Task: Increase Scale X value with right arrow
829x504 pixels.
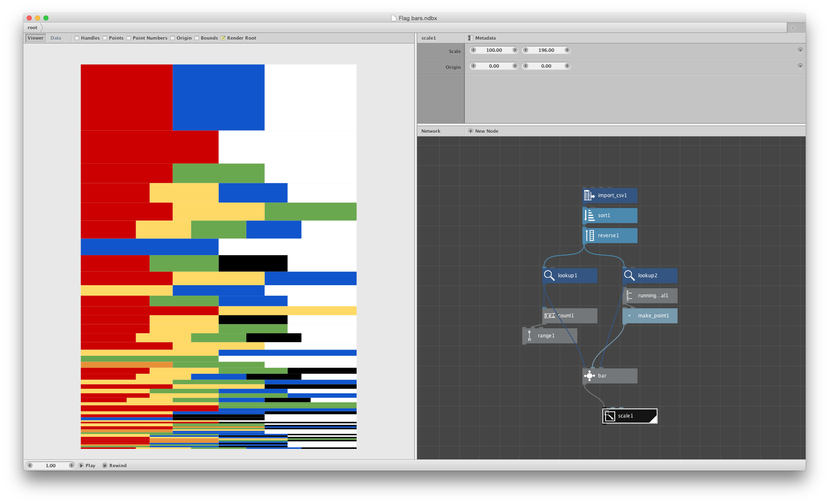Action: [515, 50]
